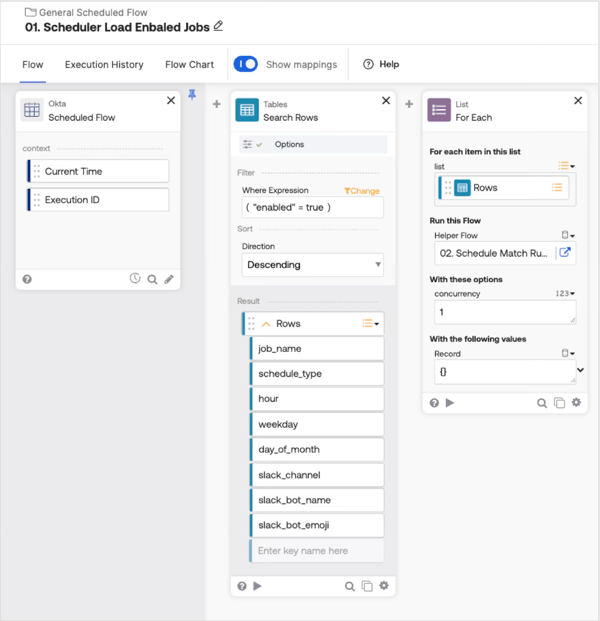Open the schedule clock icon on Scheduled Flow
Image resolution: width=600 pixels, height=621 pixels.
click(135, 278)
